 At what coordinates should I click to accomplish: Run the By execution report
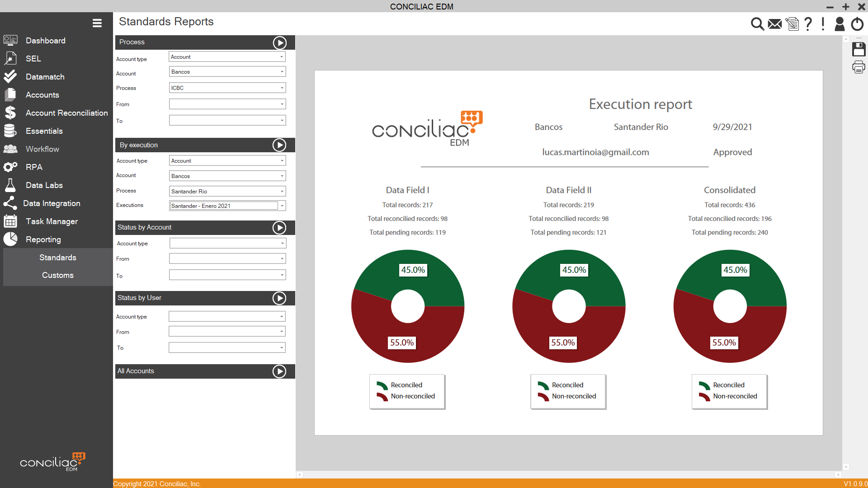[x=279, y=145]
